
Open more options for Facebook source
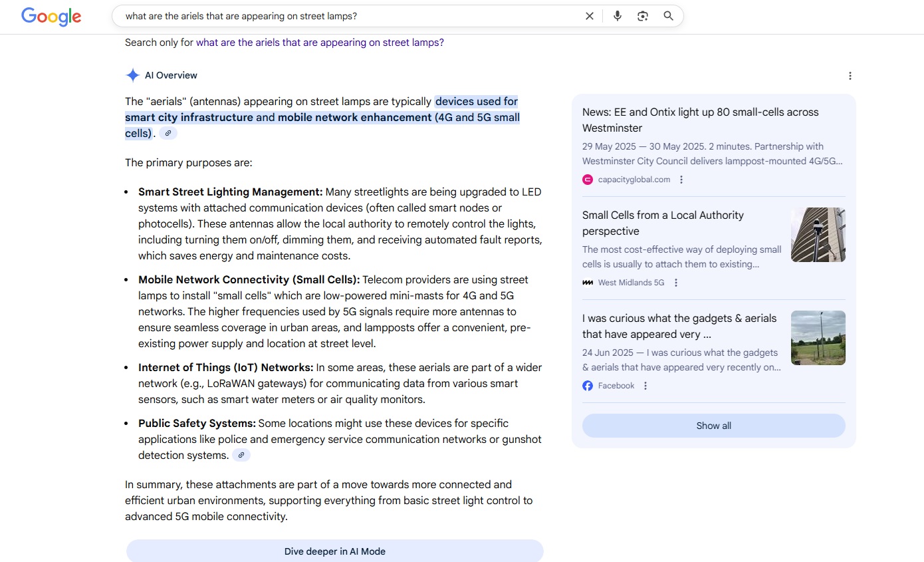[x=645, y=386]
